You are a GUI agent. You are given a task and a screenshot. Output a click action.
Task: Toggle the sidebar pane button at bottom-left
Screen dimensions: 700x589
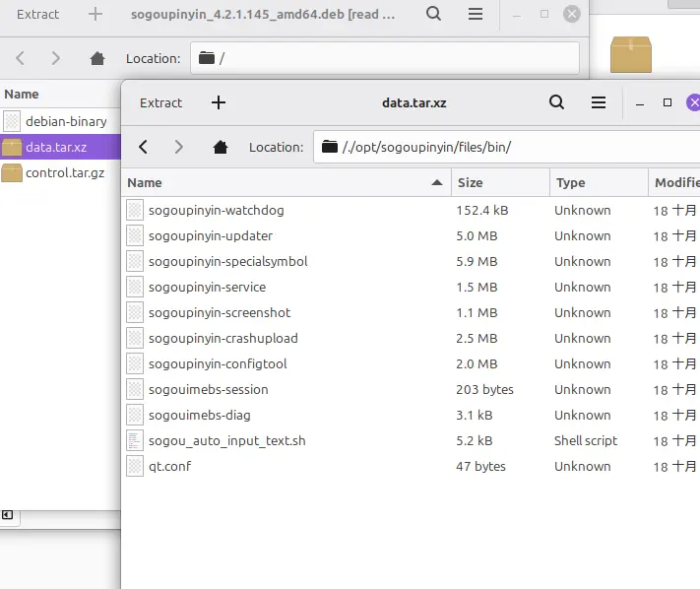click(7, 515)
